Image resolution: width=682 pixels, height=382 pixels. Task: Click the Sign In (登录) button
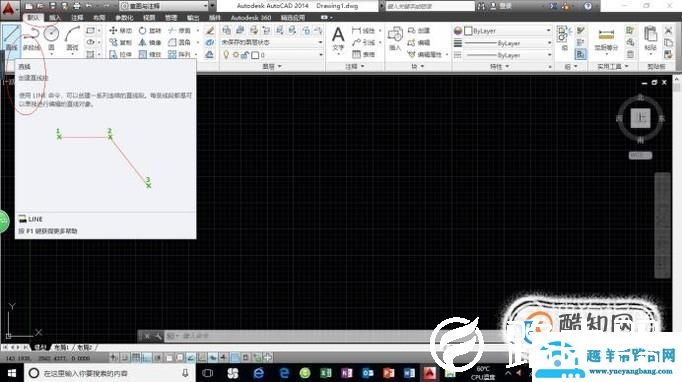[x=501, y=6]
